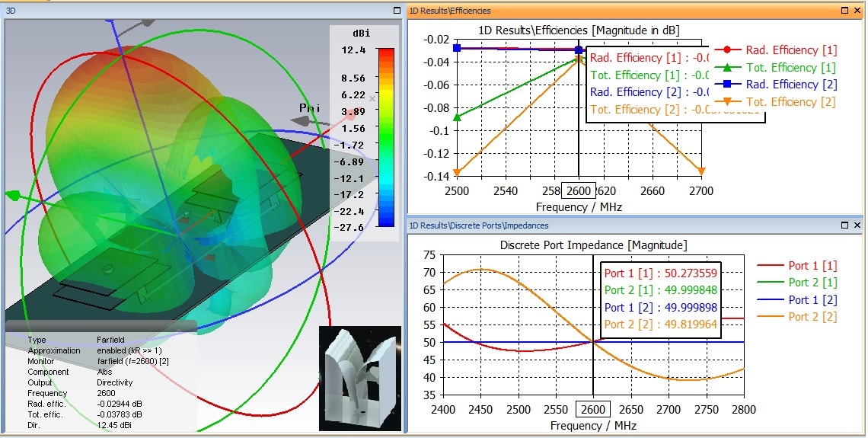
Task: Click the Phi axis label in 3D view
Action: pos(310,108)
